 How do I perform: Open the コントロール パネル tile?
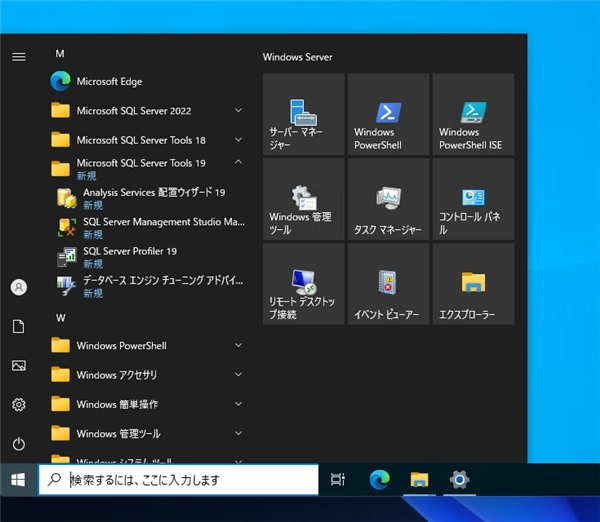(473, 199)
